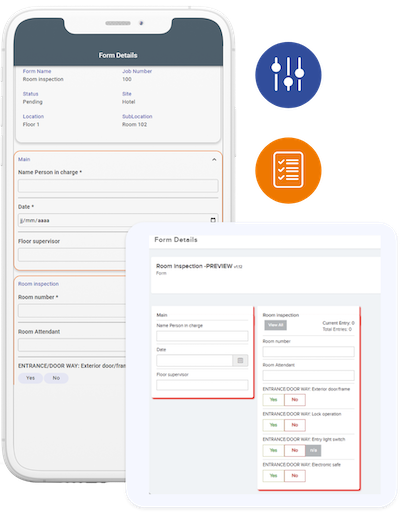Choose No for Electronic safe
The height and width of the screenshot is (515, 404).
click(x=295, y=476)
